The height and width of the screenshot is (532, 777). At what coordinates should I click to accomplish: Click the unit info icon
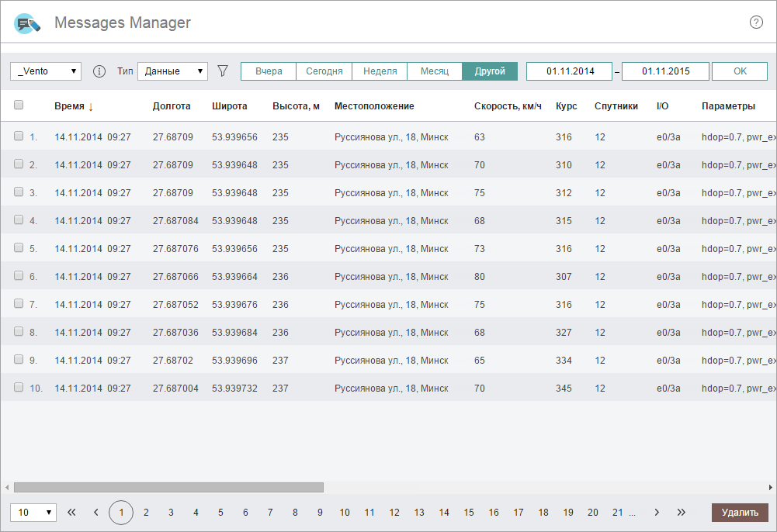[x=99, y=71]
